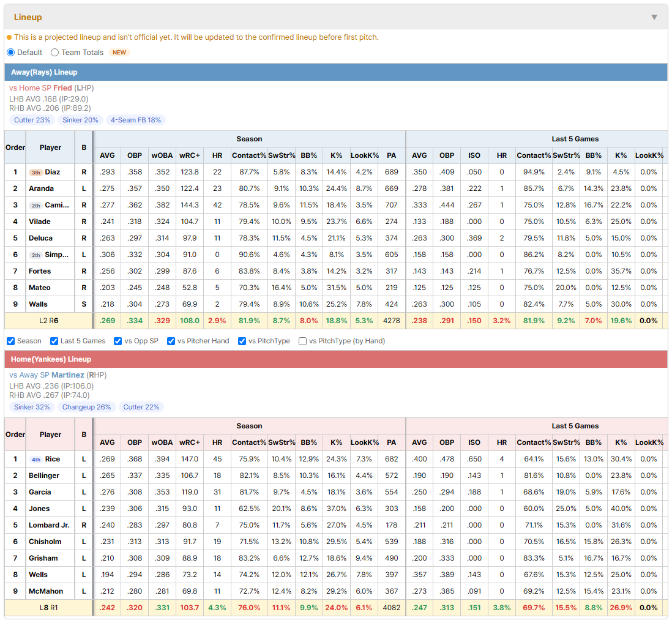Open McMahon's player page

tap(46, 591)
